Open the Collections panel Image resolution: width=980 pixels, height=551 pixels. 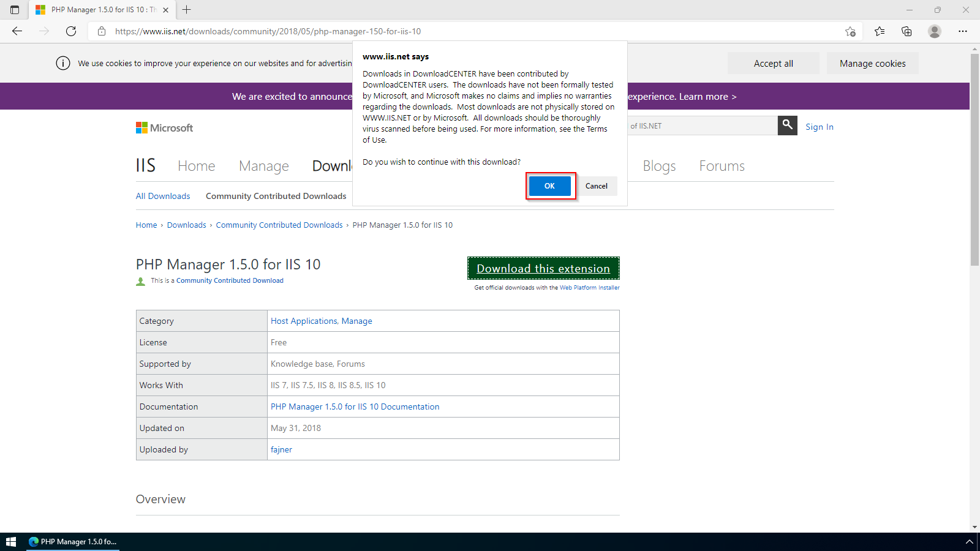907,31
